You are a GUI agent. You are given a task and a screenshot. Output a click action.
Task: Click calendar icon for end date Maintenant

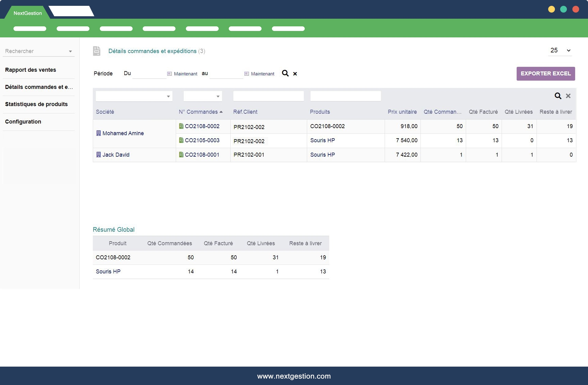click(247, 74)
